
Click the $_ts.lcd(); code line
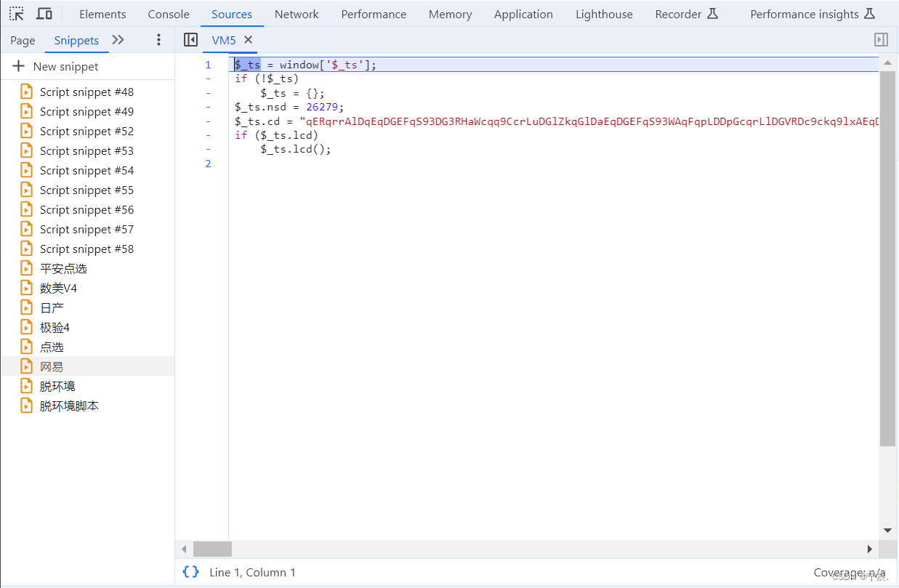(x=296, y=149)
